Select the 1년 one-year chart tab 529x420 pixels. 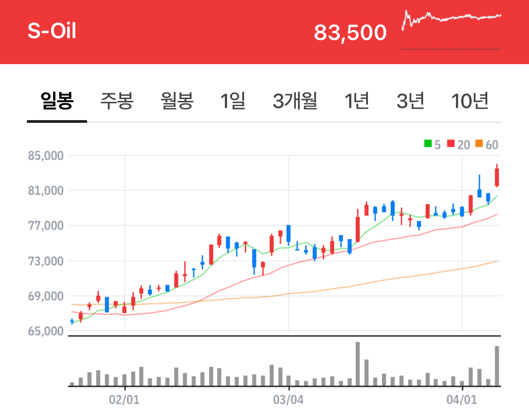pyautogui.click(x=357, y=100)
